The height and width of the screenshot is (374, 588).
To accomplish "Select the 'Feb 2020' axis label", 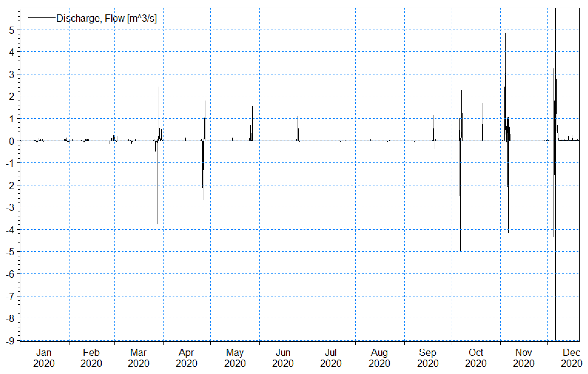I will [91, 358].
